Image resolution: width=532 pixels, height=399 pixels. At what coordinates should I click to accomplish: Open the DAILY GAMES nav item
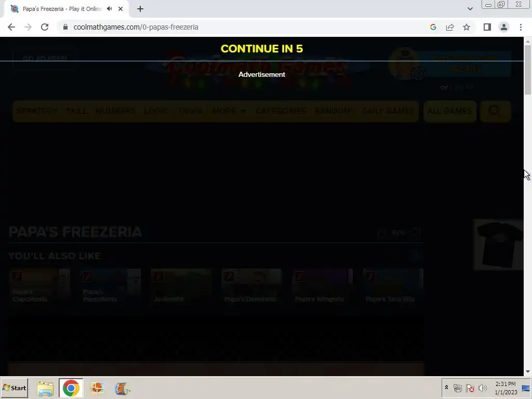point(388,111)
